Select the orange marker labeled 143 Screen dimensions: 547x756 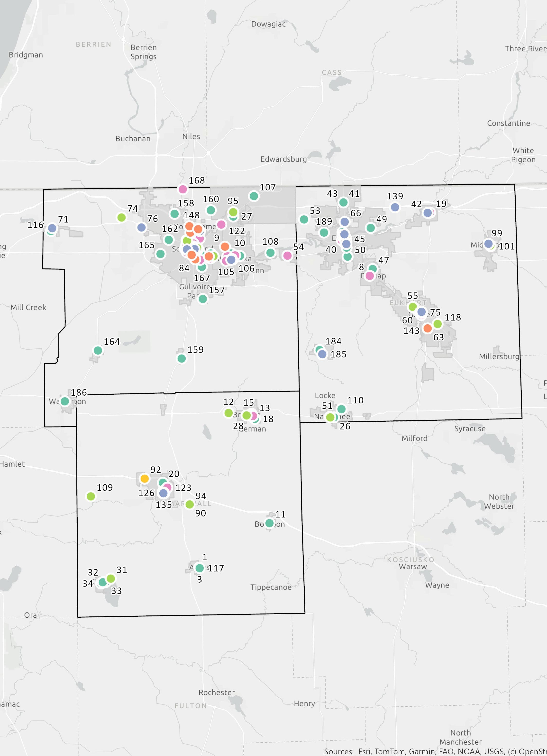point(427,328)
